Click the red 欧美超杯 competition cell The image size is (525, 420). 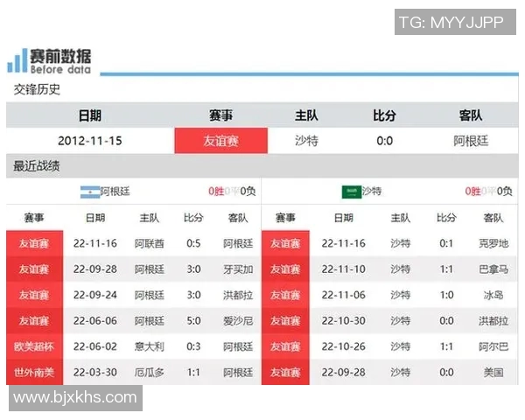point(34,346)
